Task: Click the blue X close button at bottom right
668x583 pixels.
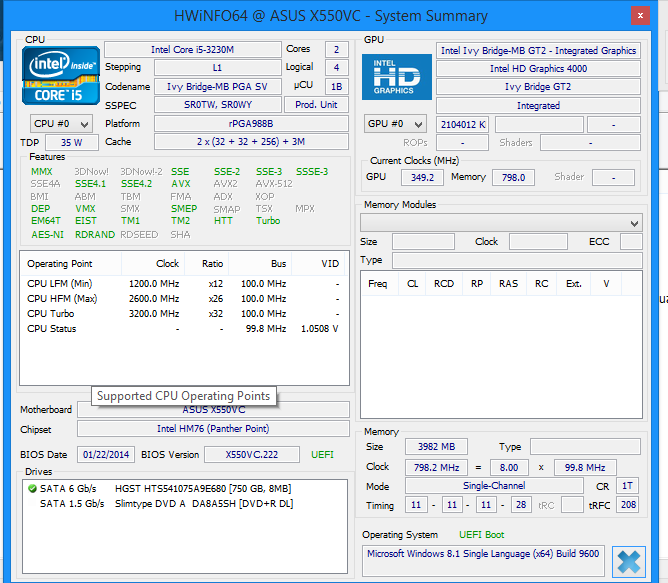Action: [629, 561]
